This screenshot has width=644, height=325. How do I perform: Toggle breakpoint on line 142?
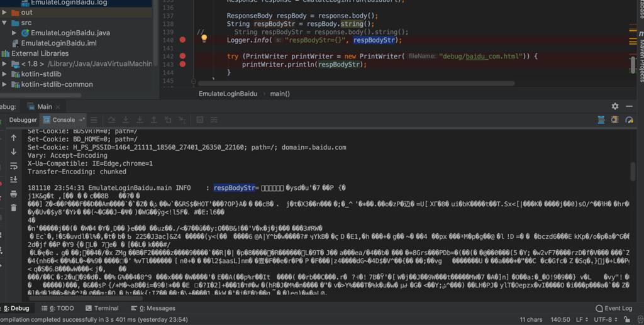[182, 56]
